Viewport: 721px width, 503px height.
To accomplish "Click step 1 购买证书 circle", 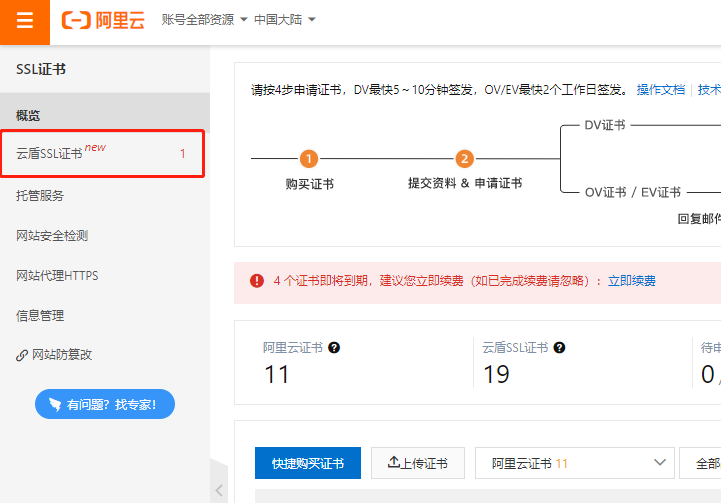I will [x=309, y=159].
